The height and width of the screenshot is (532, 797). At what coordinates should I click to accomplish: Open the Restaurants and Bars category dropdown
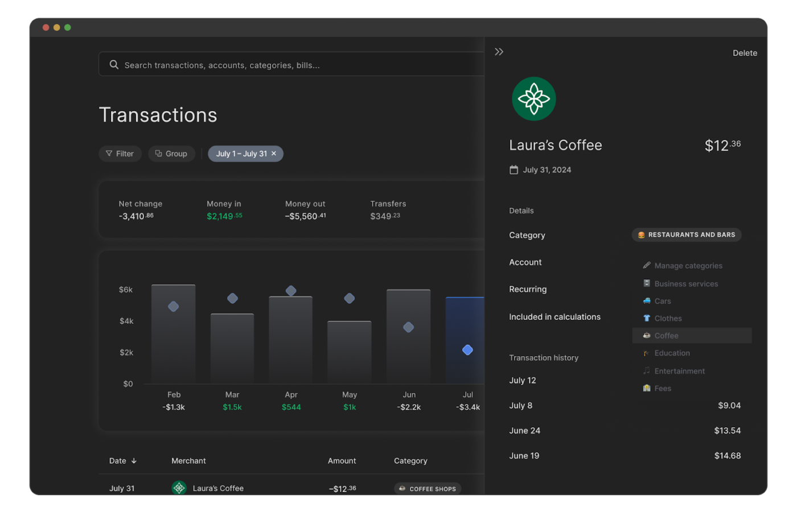click(x=687, y=235)
